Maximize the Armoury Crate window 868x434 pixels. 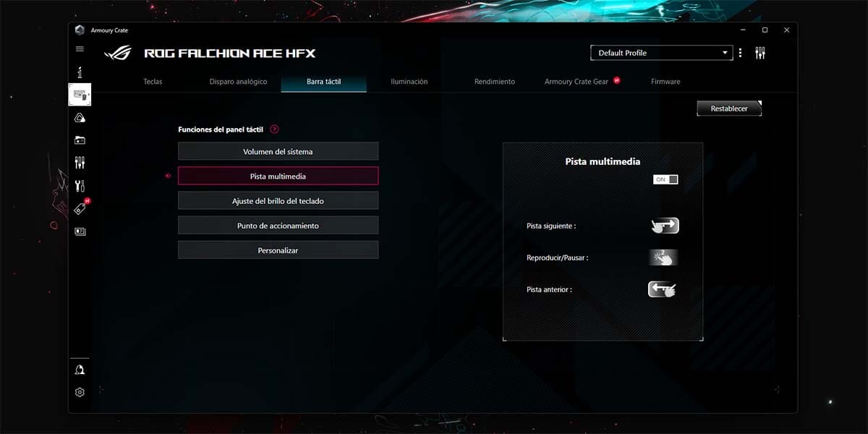click(x=765, y=30)
